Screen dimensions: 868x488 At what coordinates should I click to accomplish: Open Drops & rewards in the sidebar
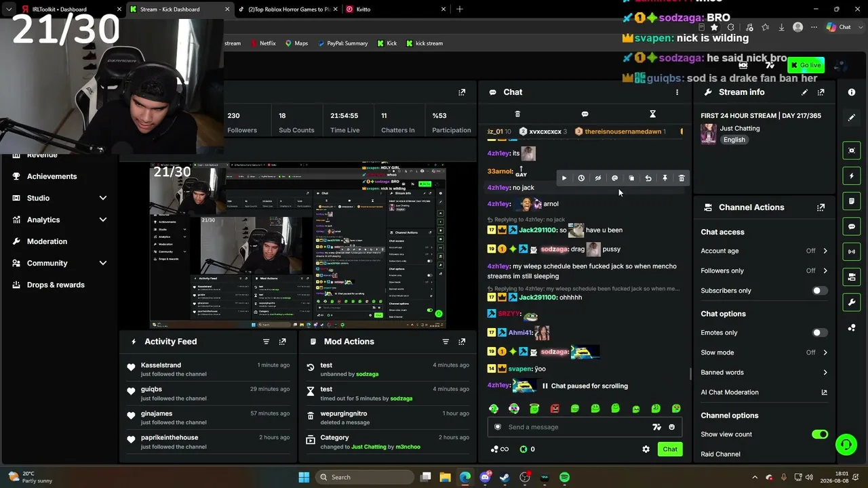[x=56, y=285]
